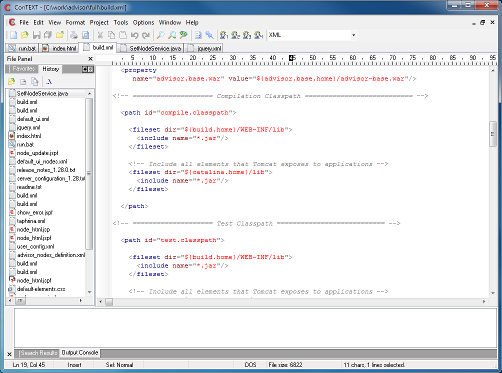Open the Options menu

tap(143, 22)
